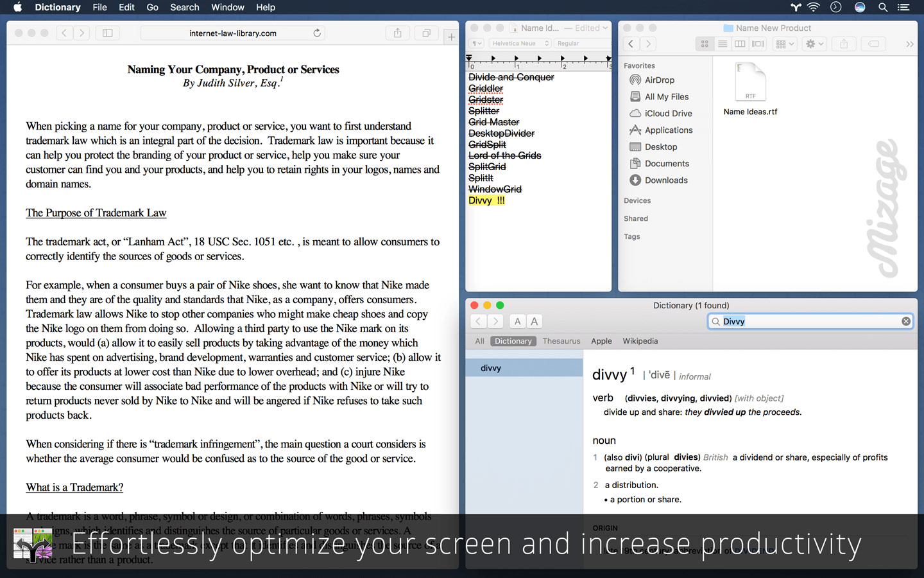The height and width of the screenshot is (578, 924).
Task: Reload the internet-law-library.com page
Action: 317,33
